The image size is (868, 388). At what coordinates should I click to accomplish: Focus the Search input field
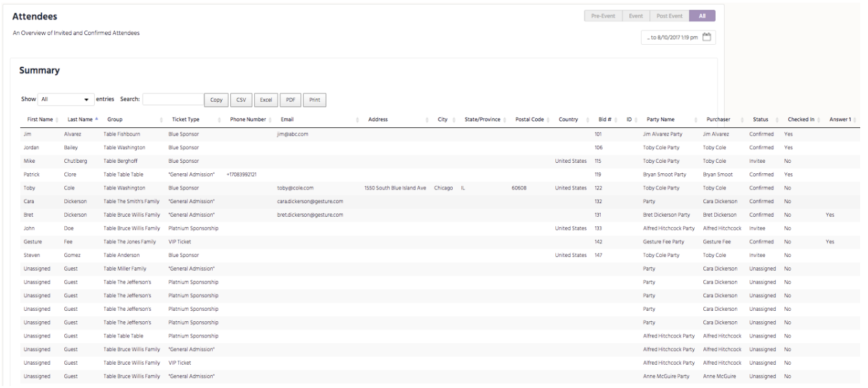173,99
